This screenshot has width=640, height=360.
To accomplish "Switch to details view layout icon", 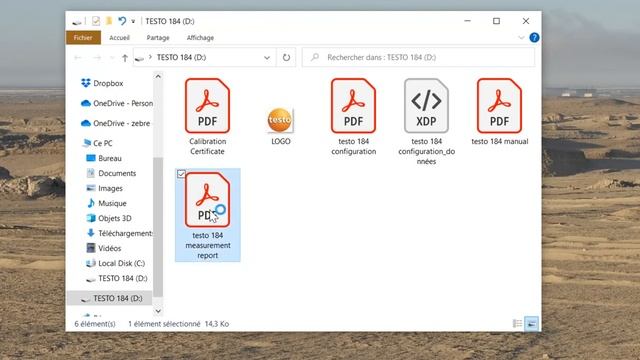I will point(517,324).
